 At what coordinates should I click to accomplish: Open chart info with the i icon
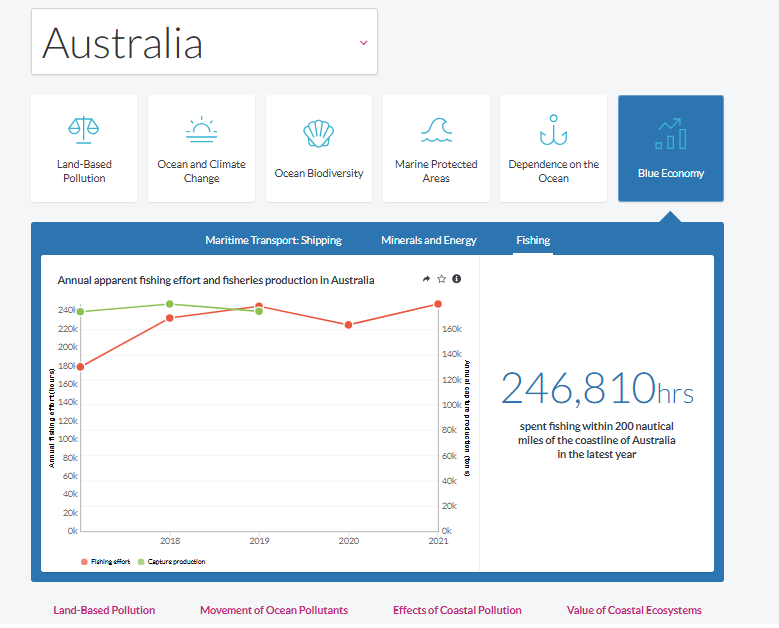[457, 279]
